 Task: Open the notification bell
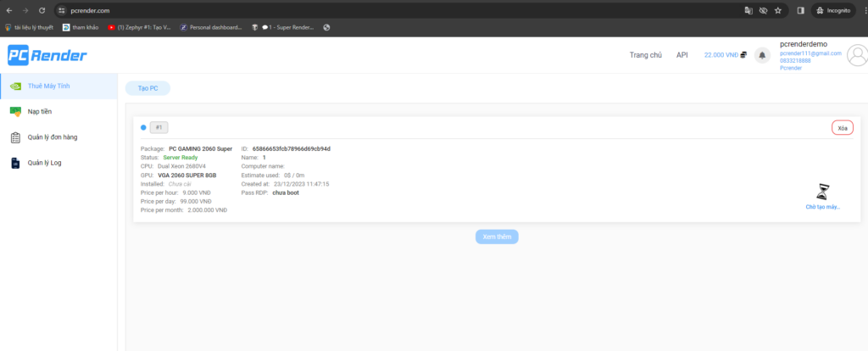tap(762, 55)
